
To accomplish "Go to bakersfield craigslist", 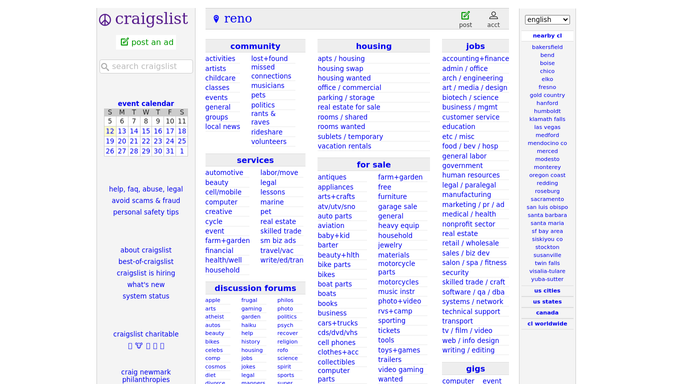I will click(547, 47).
